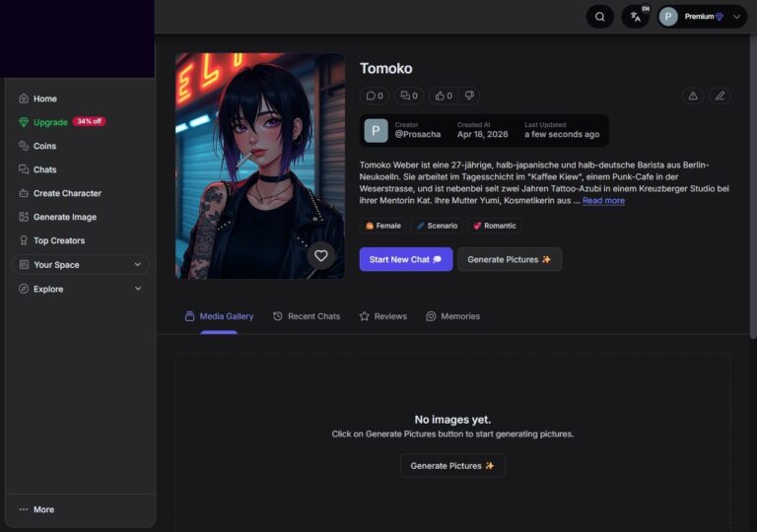
Task: Click the Upgrade diamond icon
Action: [24, 122]
